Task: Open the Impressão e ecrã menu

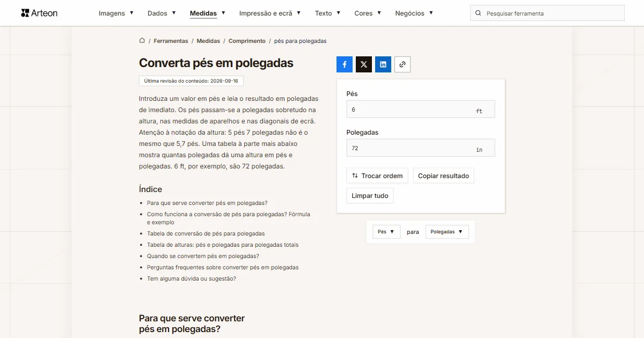Action: [270, 13]
